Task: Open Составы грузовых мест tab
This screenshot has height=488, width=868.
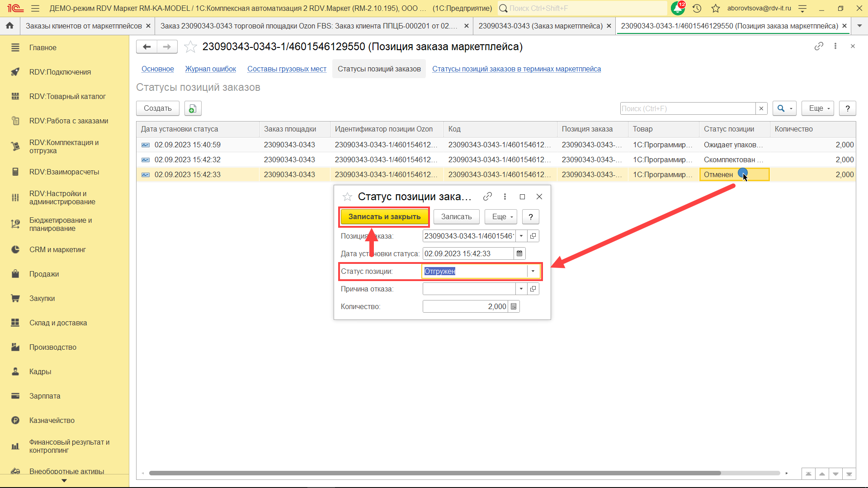Action: [287, 69]
